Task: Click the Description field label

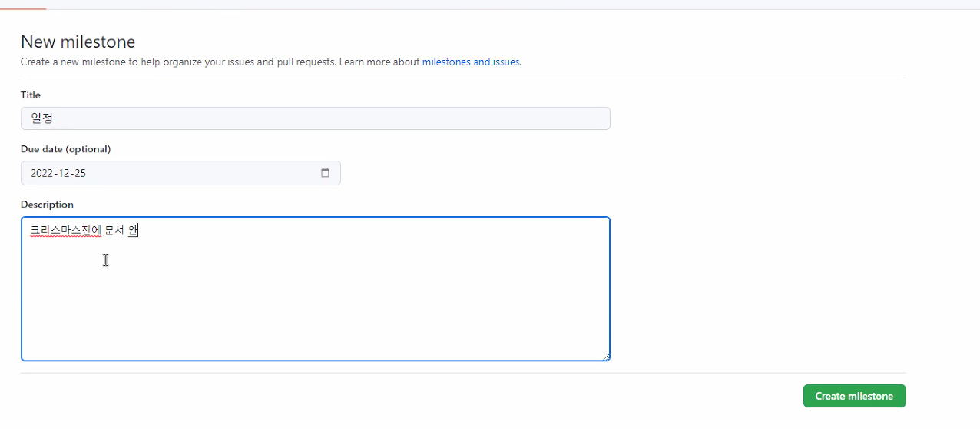Action: tap(47, 205)
